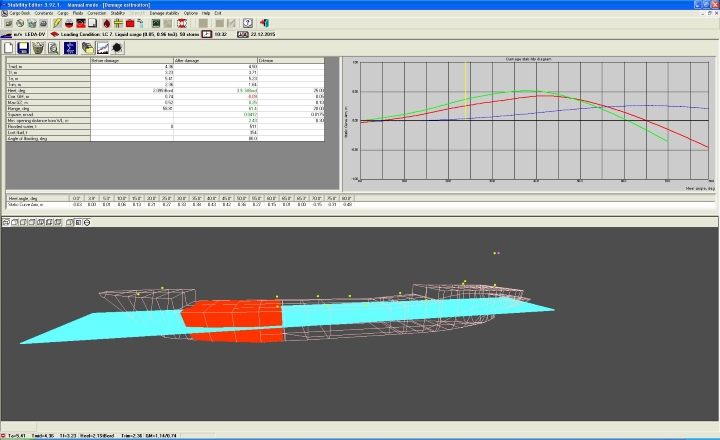Click the black hole damage icon

point(117,48)
